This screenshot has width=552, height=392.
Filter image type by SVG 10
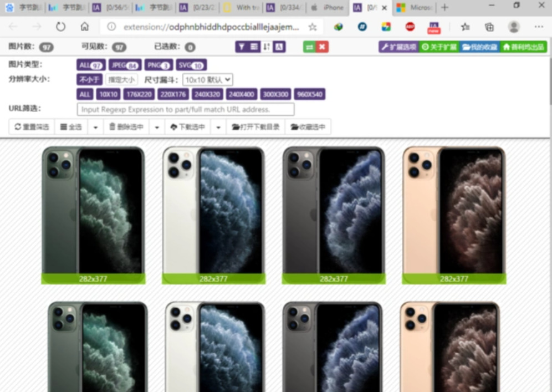tap(192, 65)
